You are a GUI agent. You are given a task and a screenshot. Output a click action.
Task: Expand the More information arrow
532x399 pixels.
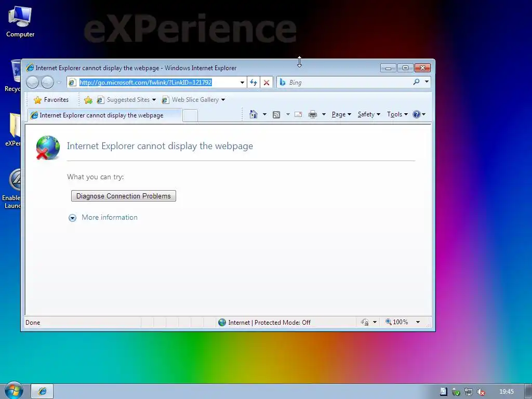click(x=72, y=218)
